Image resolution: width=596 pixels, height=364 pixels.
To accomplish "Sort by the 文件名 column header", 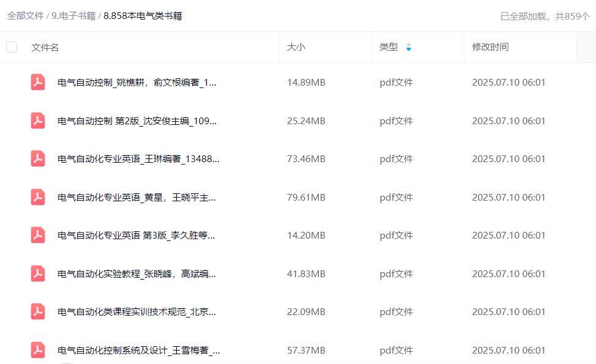I will click(x=45, y=47).
